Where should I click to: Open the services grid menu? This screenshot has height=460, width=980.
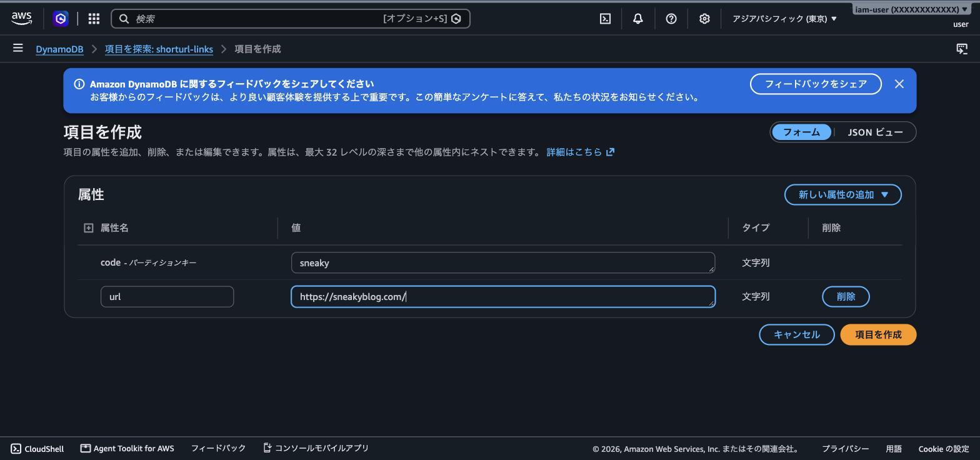click(x=94, y=19)
